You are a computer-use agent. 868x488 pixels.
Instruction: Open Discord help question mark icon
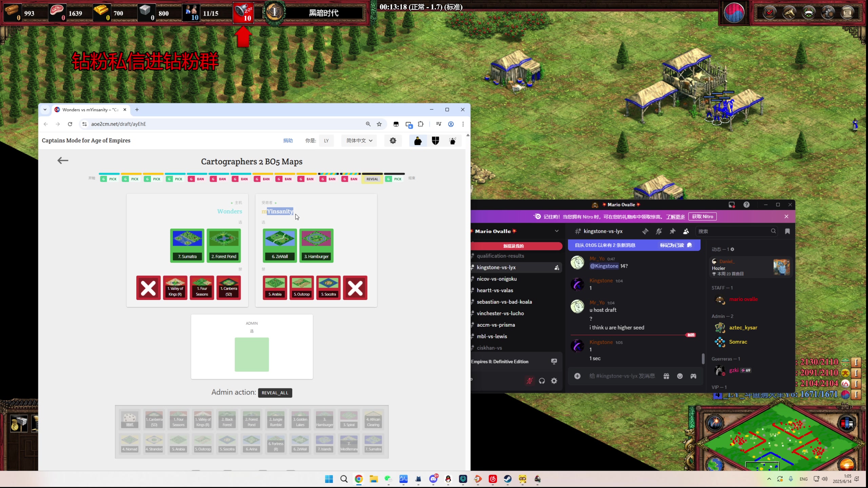click(x=746, y=205)
